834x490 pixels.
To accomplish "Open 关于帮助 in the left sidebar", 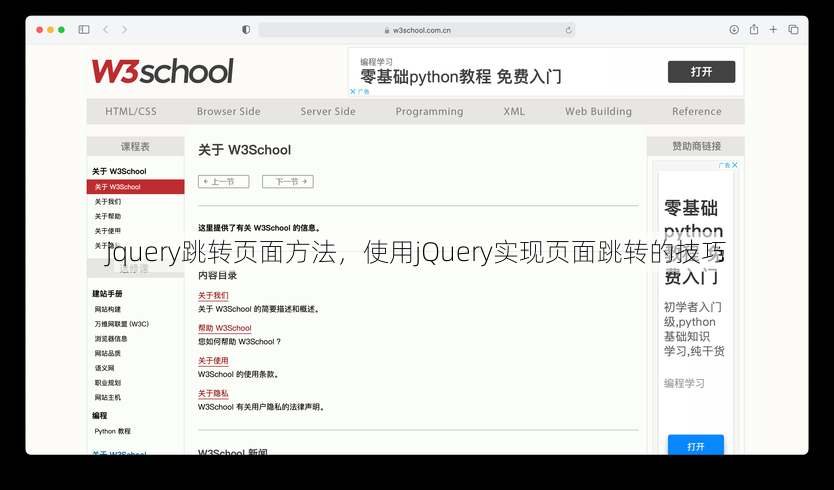I will [x=108, y=216].
